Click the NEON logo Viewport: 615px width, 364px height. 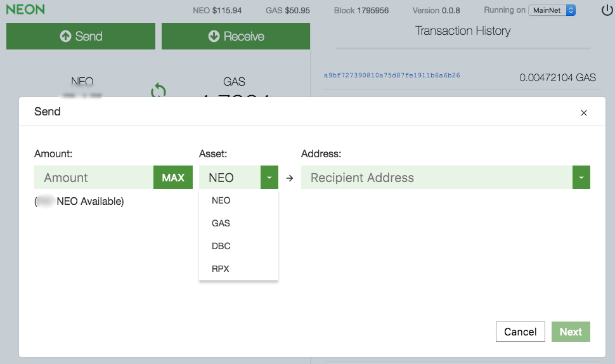[x=25, y=10]
